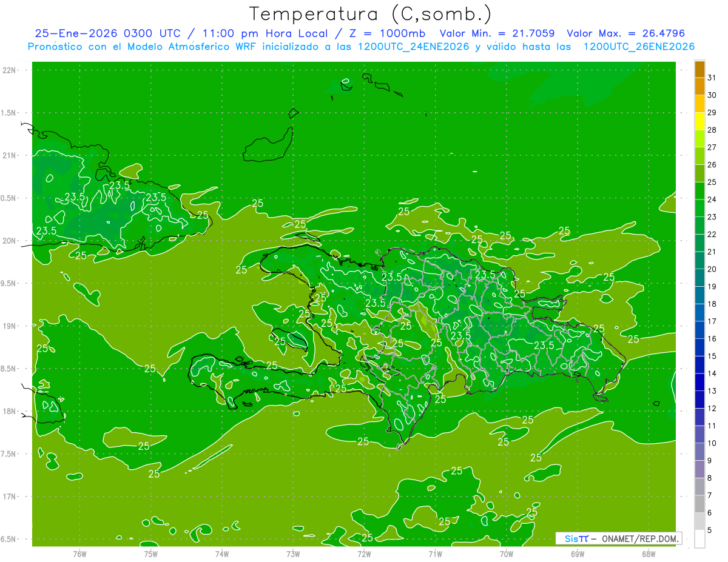Screen dimensions: 728x562
Task: Click the "72W" longitude axis label
Action: point(364,554)
